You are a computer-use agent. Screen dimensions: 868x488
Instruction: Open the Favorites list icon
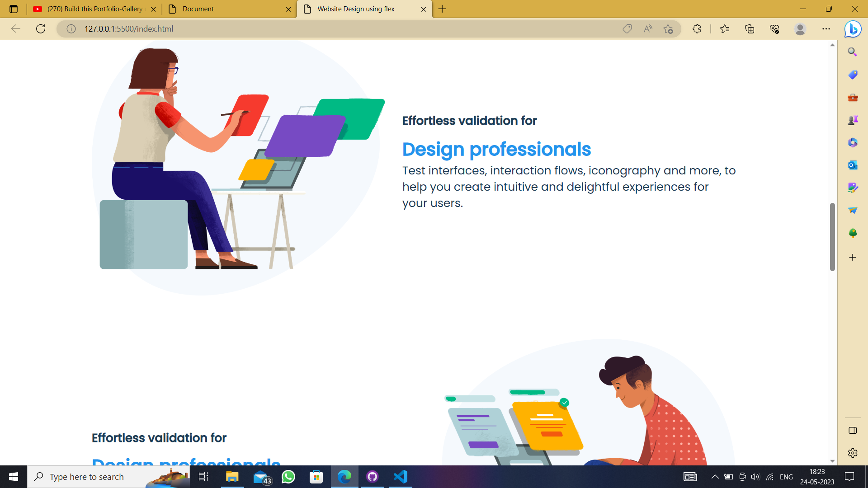725,29
